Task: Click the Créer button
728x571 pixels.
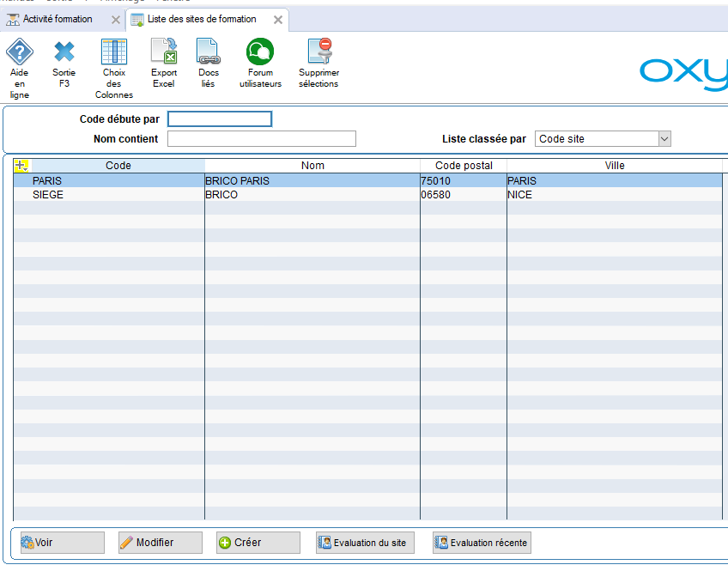Action: (x=258, y=543)
